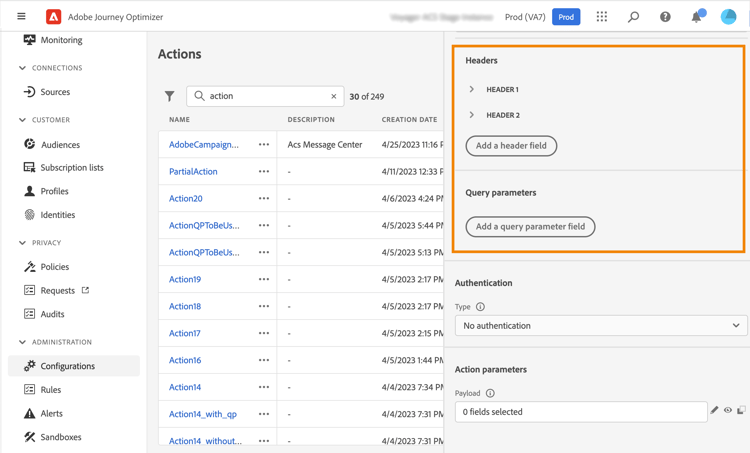Go to Audiences in the sidebar
Viewport: 750px width, 453px height.
60,144
